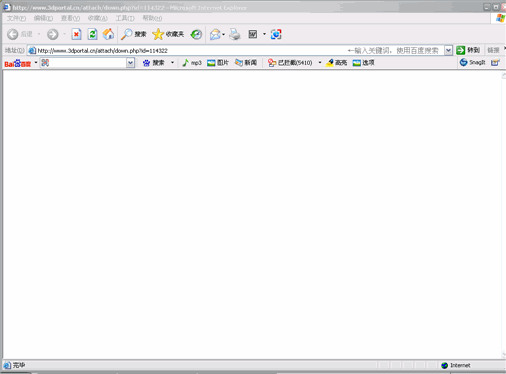Click the popup blocked (已拦截 5410) button

290,63
